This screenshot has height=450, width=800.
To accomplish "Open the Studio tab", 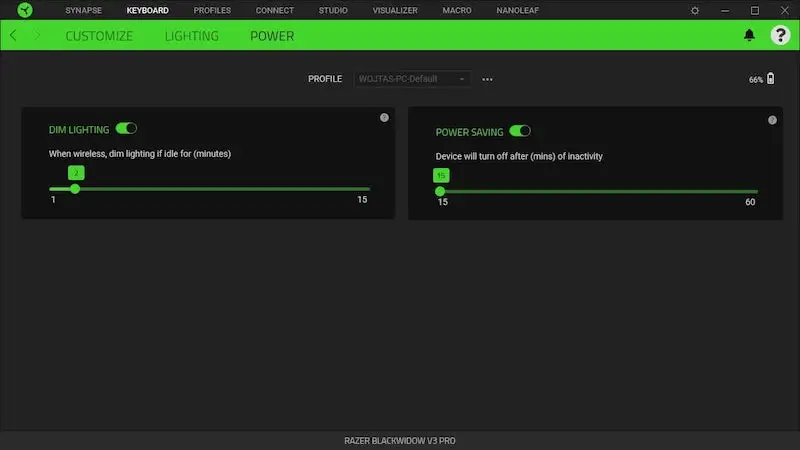I will point(333,10).
